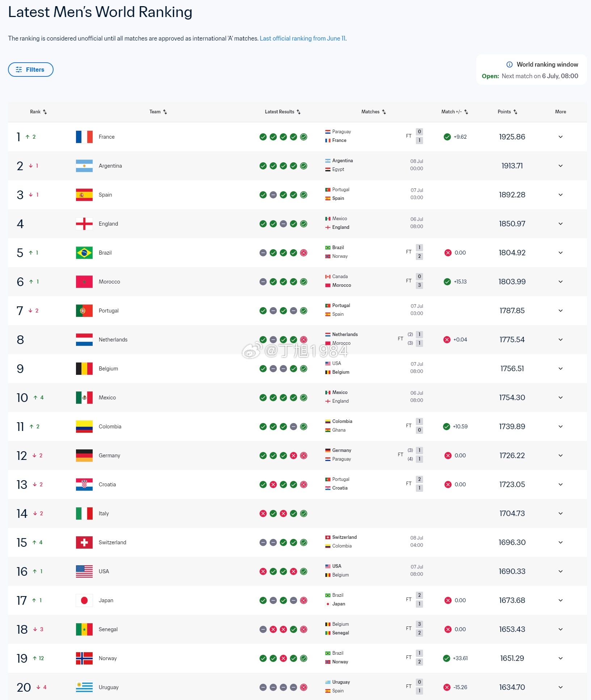The height and width of the screenshot is (700, 591).
Task: Click Norway's green +33.61 match result icon
Action: click(447, 658)
